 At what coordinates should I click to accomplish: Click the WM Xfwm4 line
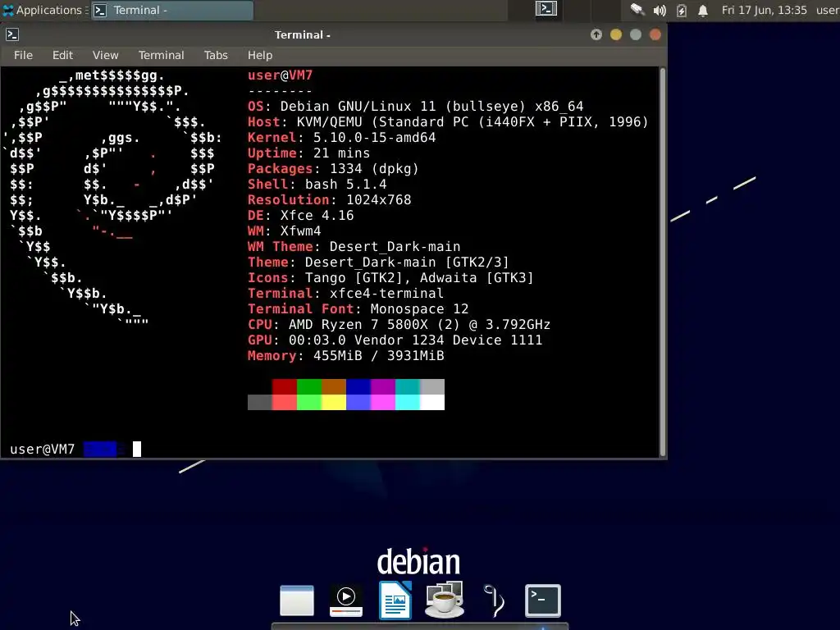[x=285, y=231]
